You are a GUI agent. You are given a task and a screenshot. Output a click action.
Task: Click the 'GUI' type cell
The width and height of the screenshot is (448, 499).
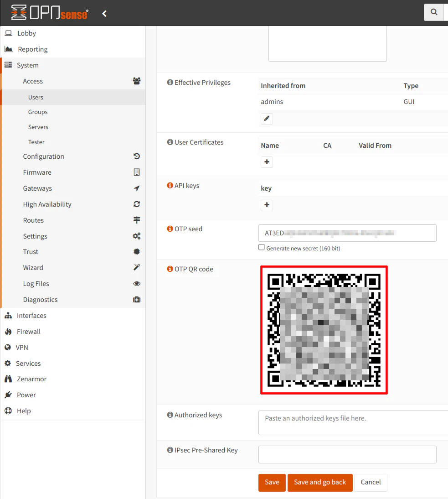pyautogui.click(x=408, y=102)
